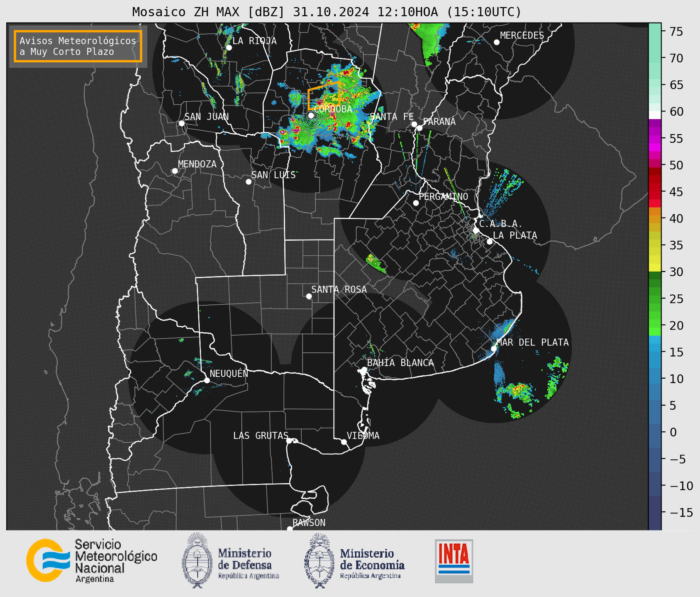
Task: Click the Bahía Blanca city marker
Action: 364,369
